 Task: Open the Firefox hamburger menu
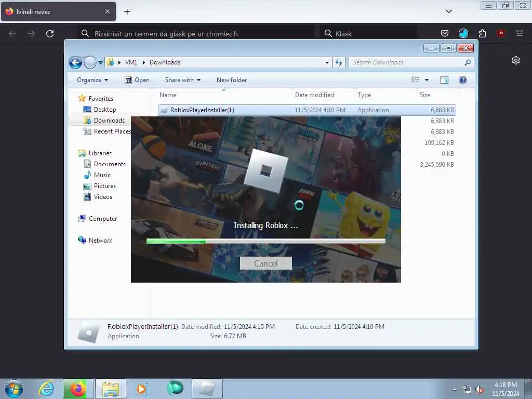tap(520, 33)
